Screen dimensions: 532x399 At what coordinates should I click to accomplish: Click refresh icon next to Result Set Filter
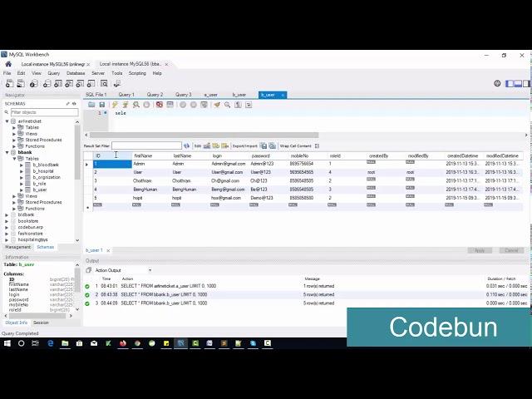coord(186,146)
